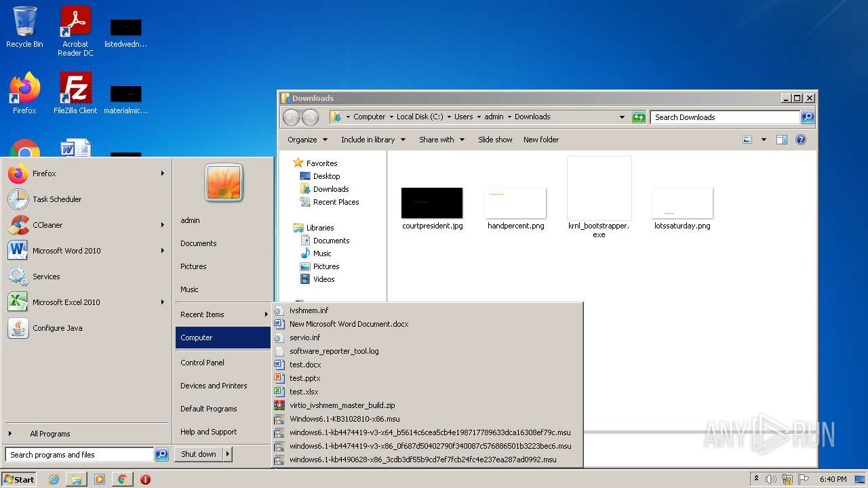
Task: Select Desktop under Favorites
Action: tap(320, 176)
